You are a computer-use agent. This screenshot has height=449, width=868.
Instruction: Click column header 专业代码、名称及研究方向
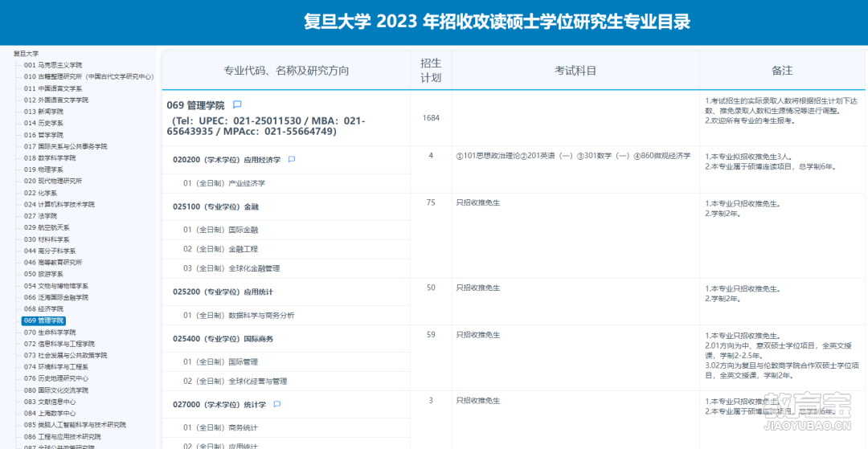click(286, 71)
